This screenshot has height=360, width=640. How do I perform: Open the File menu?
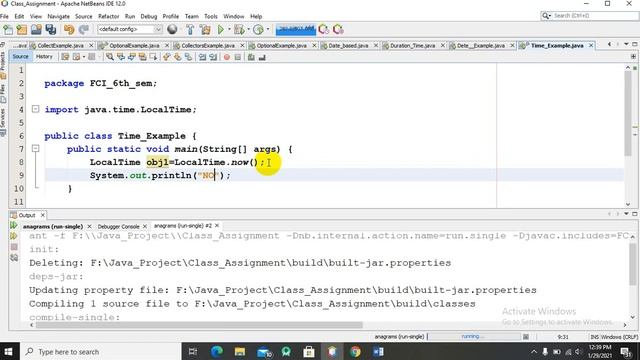point(4,16)
